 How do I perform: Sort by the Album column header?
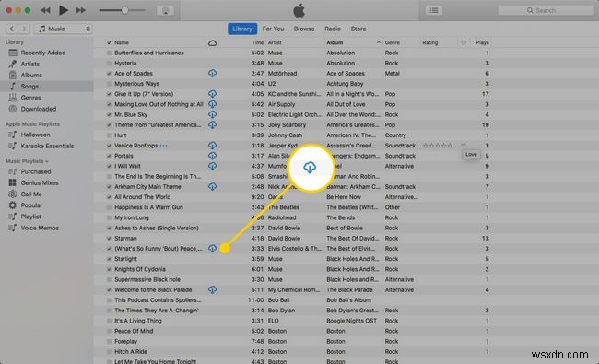point(335,42)
